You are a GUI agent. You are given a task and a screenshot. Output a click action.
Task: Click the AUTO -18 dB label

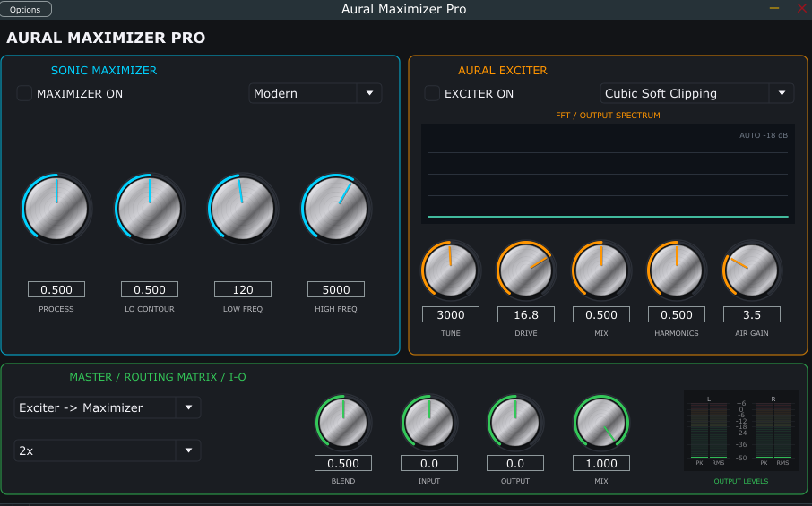click(x=764, y=135)
